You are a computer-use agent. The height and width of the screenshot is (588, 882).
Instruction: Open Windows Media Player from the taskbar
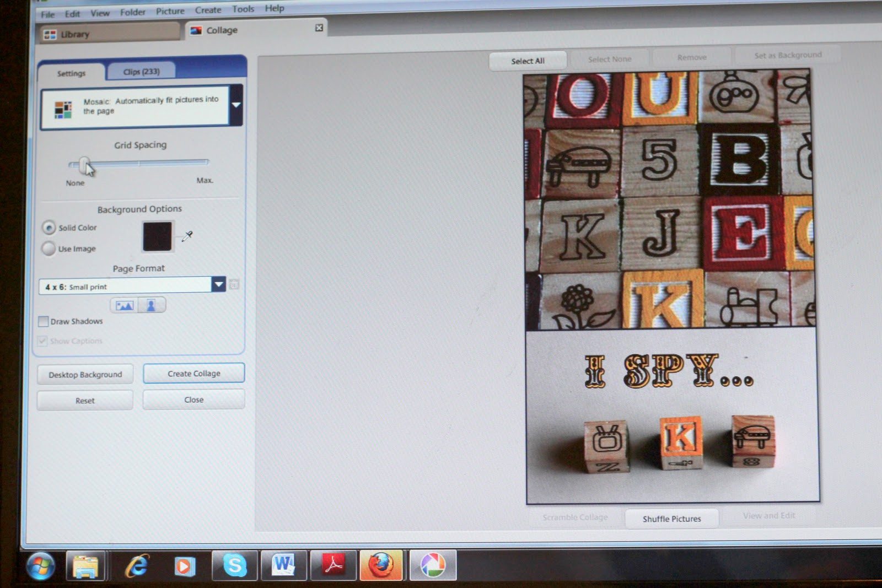click(185, 566)
